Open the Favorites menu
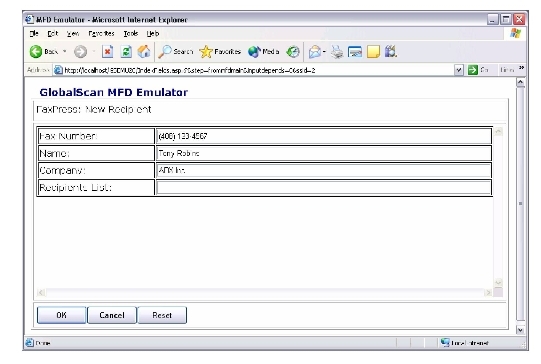This screenshot has width=541, height=364. [101, 33]
